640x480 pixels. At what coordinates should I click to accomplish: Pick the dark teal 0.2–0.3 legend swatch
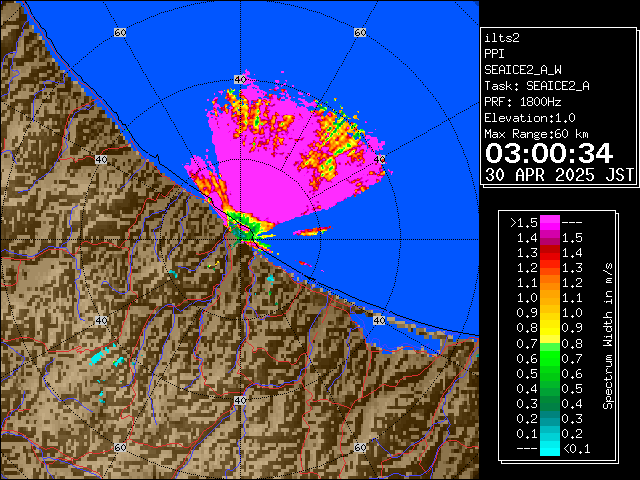[550, 418]
